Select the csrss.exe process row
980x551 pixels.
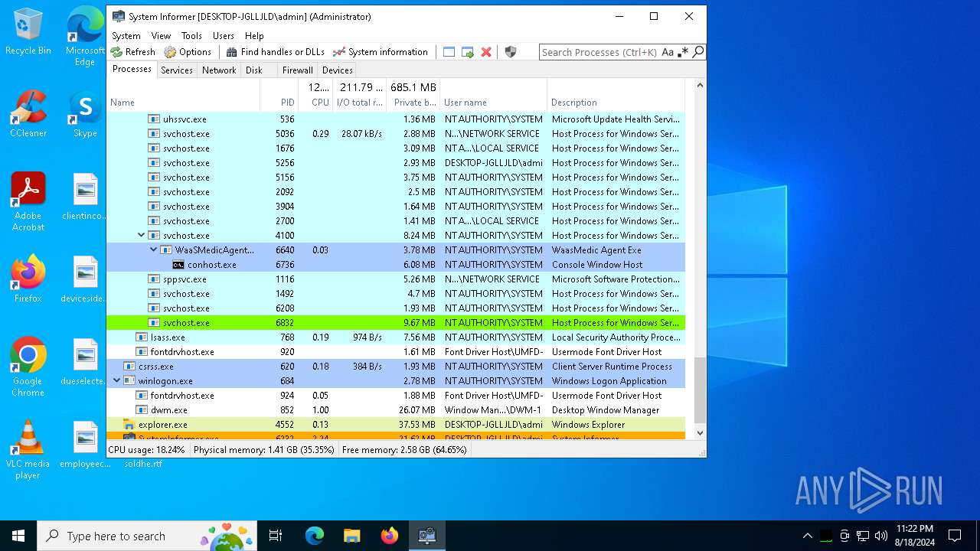[x=396, y=367]
